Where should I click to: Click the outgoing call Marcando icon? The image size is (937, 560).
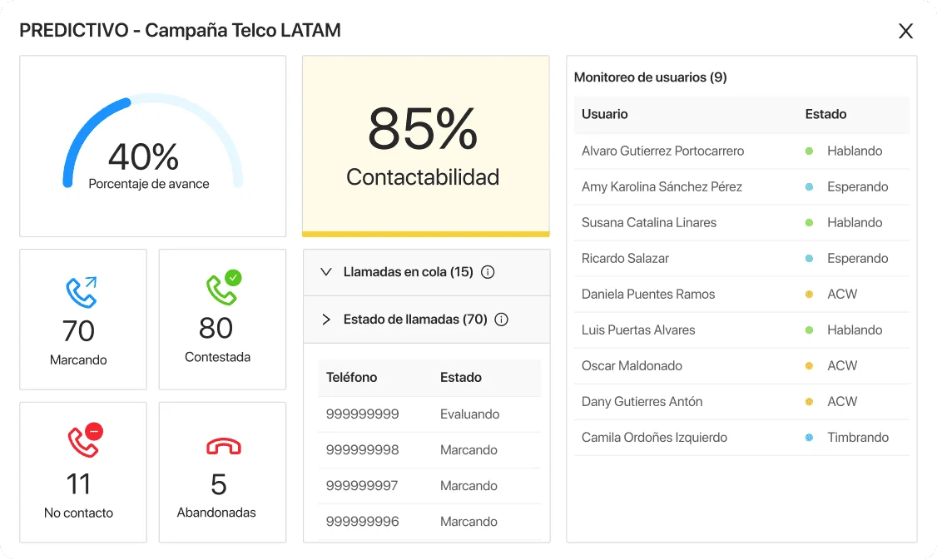click(82, 292)
